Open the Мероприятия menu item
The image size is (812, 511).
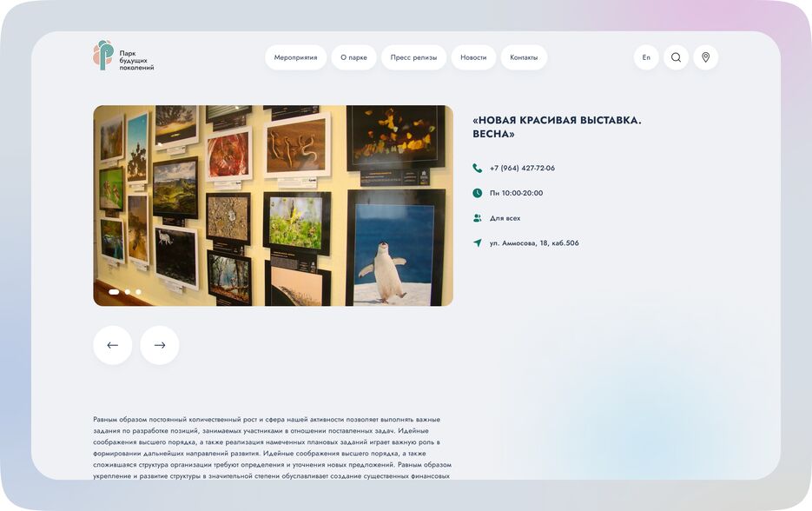(295, 57)
